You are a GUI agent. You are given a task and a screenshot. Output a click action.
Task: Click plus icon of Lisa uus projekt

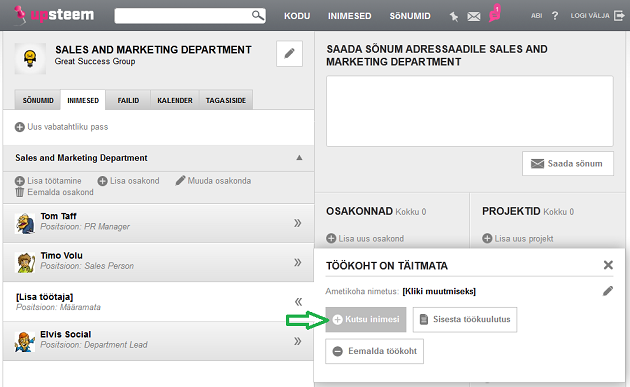pos(487,239)
